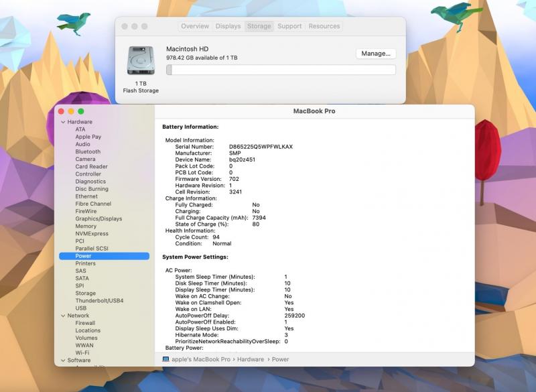Click the MacBook Pro window title
The width and height of the screenshot is (536, 392).
click(x=314, y=111)
